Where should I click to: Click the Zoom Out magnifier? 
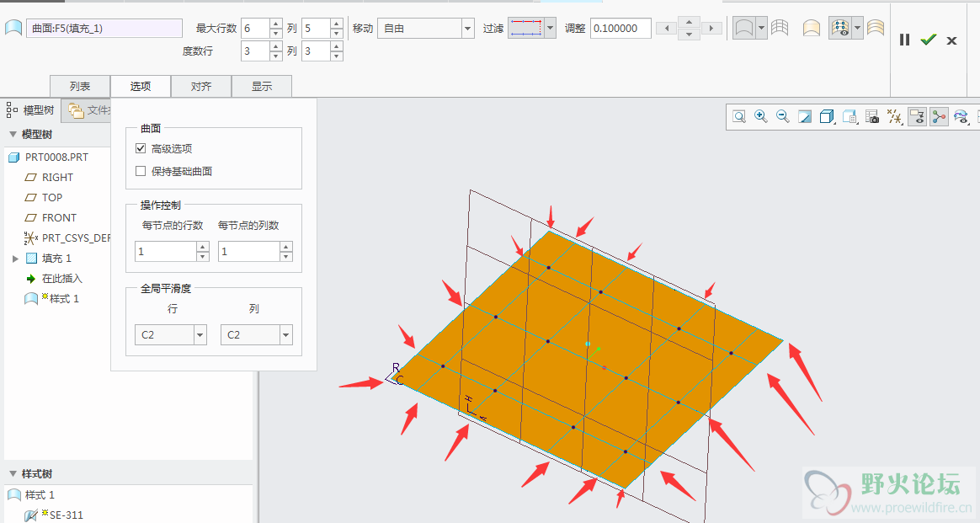782,117
